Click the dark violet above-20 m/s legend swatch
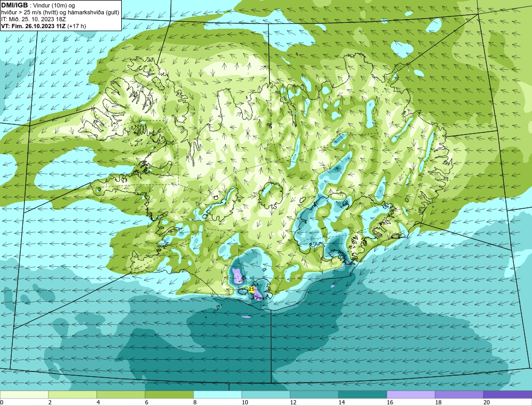This screenshot has height=406, width=532. pyautogui.click(x=508, y=394)
